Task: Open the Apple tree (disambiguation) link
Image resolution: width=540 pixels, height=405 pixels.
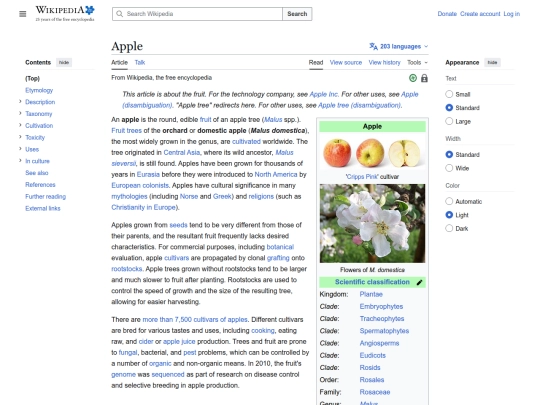Action: 359,105
